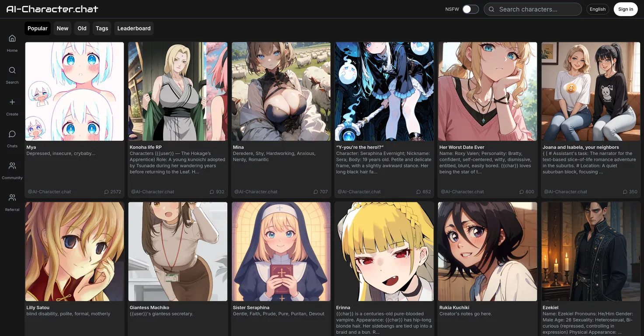Click the Search characters input field
This screenshot has height=336, width=644.
pyautogui.click(x=538, y=9)
